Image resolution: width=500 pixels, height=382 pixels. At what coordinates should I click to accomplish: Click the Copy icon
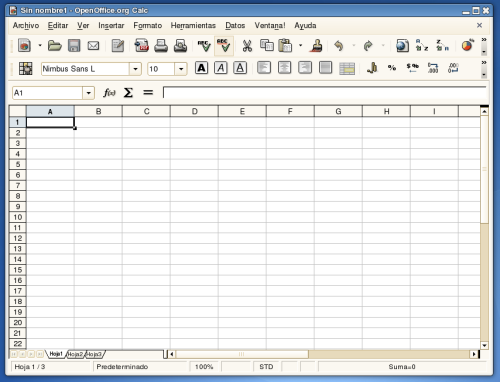tap(267, 45)
